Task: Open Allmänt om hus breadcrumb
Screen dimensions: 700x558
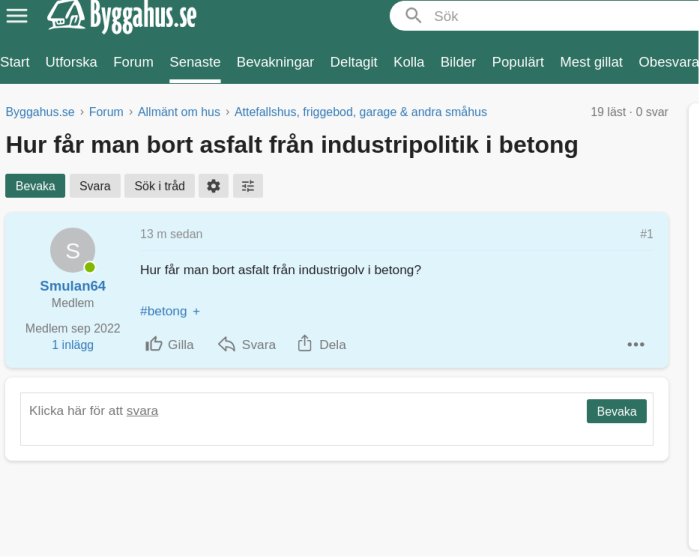Action: [179, 112]
